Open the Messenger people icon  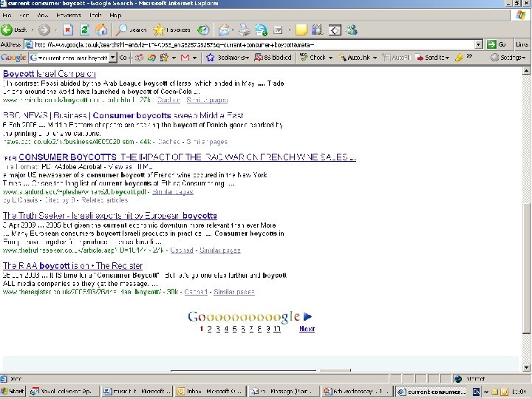(x=352, y=30)
